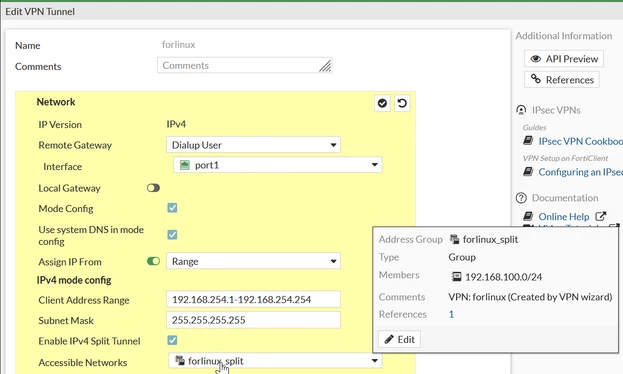623x374 pixels.
Task: Click the Network section heading
Action: tap(56, 102)
